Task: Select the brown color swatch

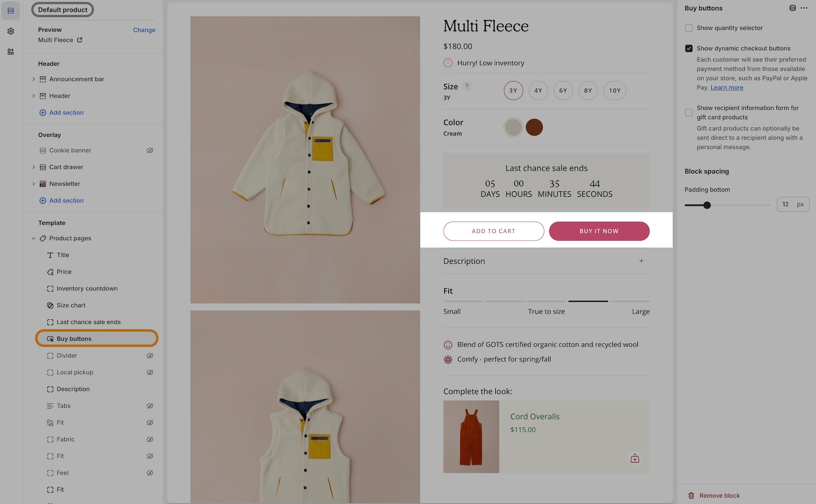Action: (x=534, y=127)
